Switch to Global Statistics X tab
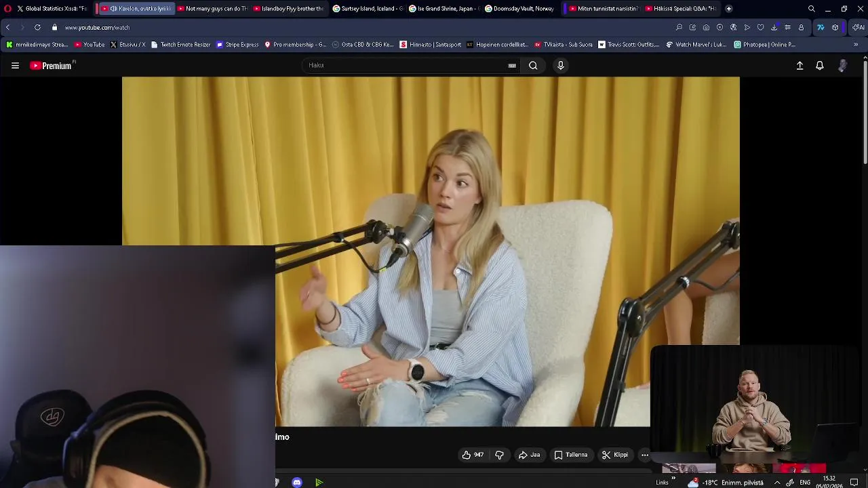868x488 pixels. [52, 9]
